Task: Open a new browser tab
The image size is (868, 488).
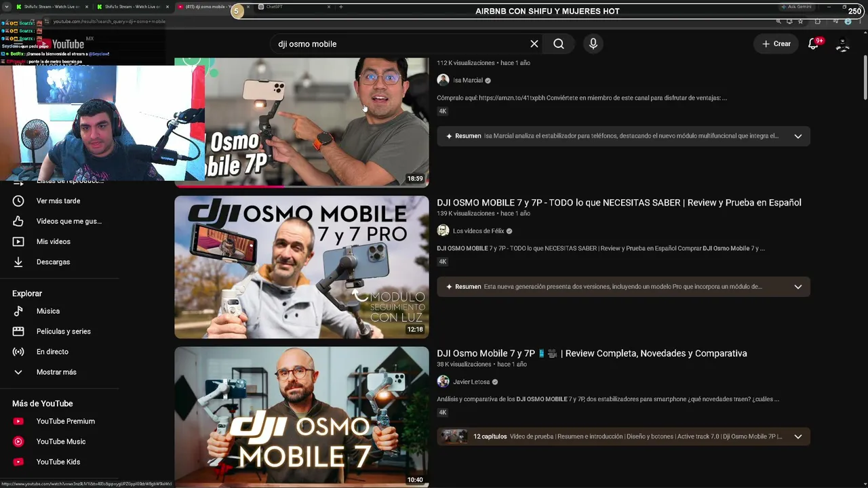Action: point(340,7)
